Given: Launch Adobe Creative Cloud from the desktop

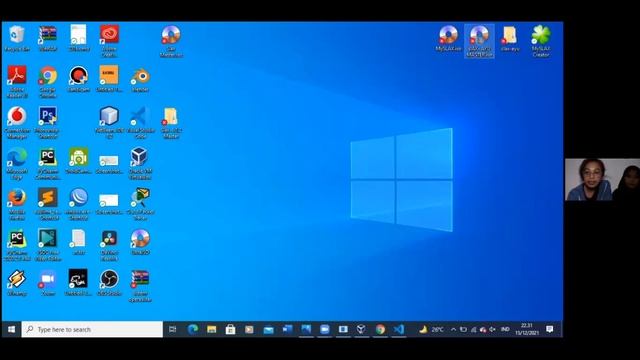Looking at the screenshot, I should tap(109, 40).
